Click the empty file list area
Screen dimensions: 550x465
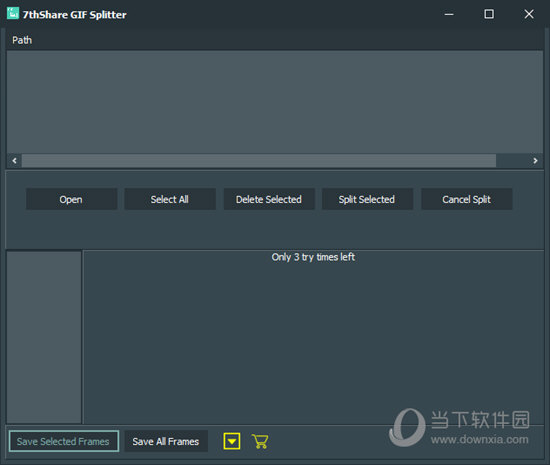click(x=275, y=102)
